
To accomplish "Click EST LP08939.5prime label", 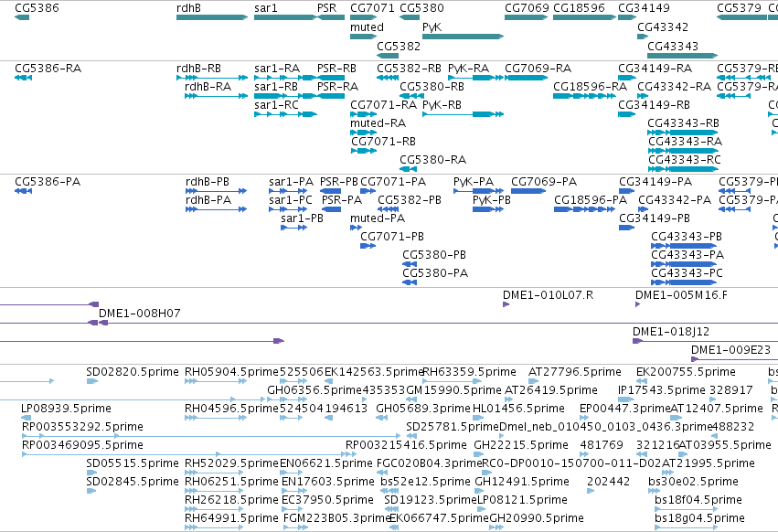I will pos(66,409).
